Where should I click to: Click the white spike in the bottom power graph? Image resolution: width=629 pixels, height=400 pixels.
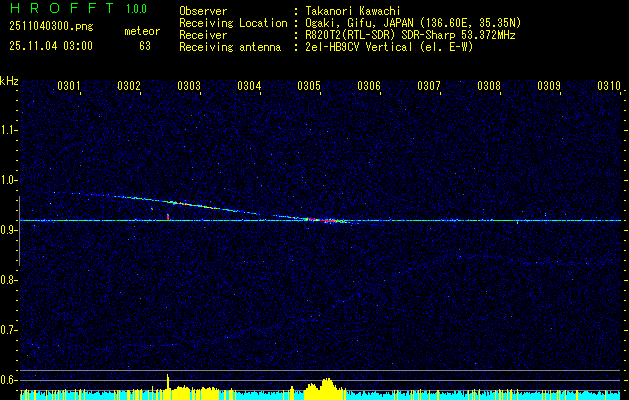click(x=168, y=380)
